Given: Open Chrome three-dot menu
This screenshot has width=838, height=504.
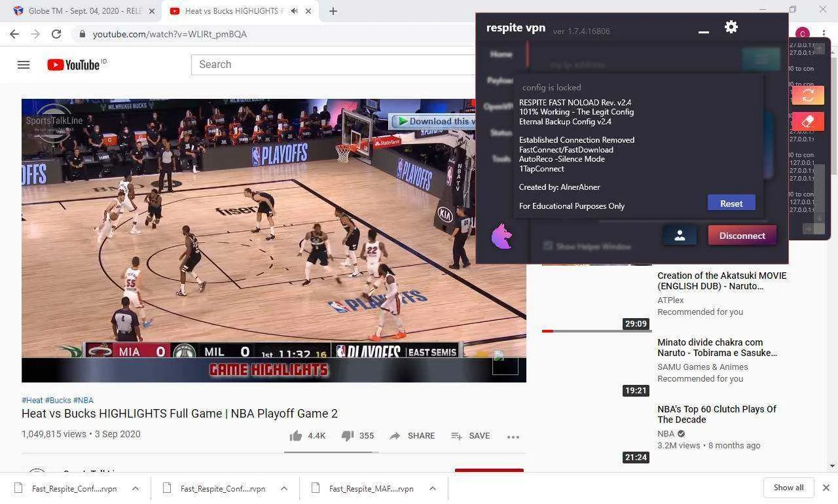Looking at the screenshot, I should click(x=824, y=34).
